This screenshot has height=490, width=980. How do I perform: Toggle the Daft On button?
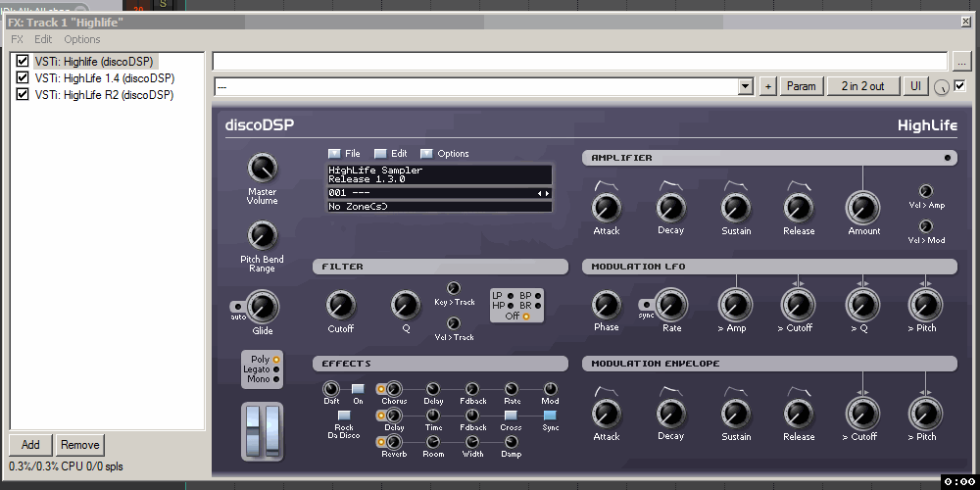pos(358,389)
